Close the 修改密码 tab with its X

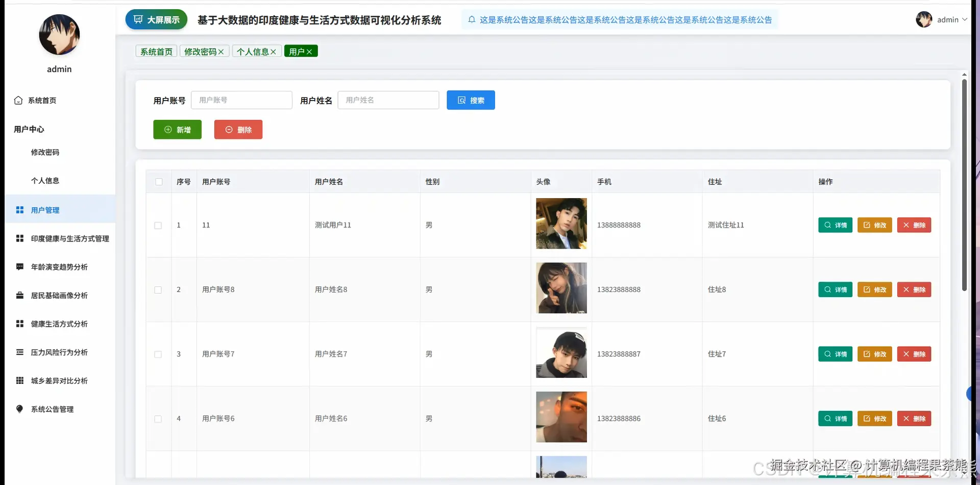click(221, 52)
